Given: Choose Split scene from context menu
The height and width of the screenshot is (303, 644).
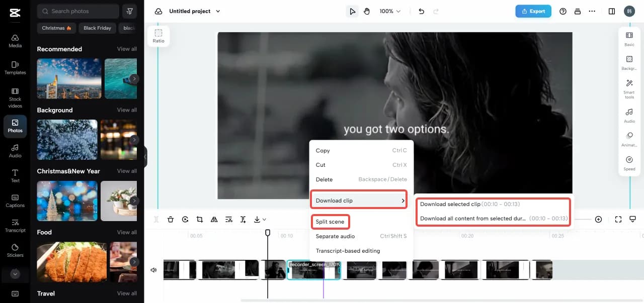Looking at the screenshot, I should tap(330, 222).
